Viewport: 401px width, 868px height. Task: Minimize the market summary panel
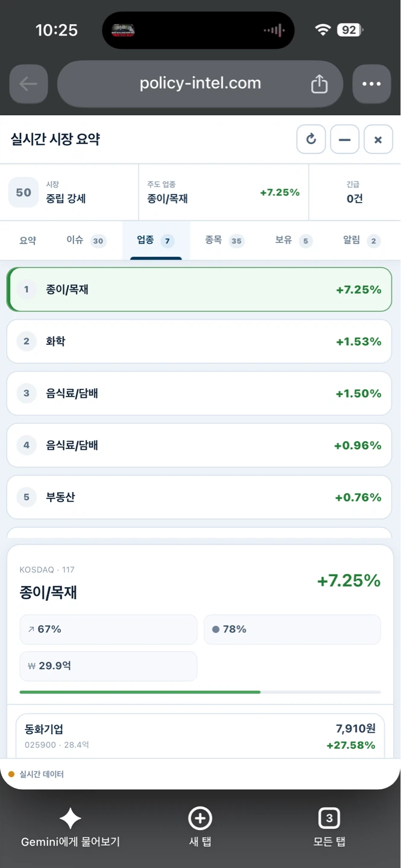click(x=345, y=140)
